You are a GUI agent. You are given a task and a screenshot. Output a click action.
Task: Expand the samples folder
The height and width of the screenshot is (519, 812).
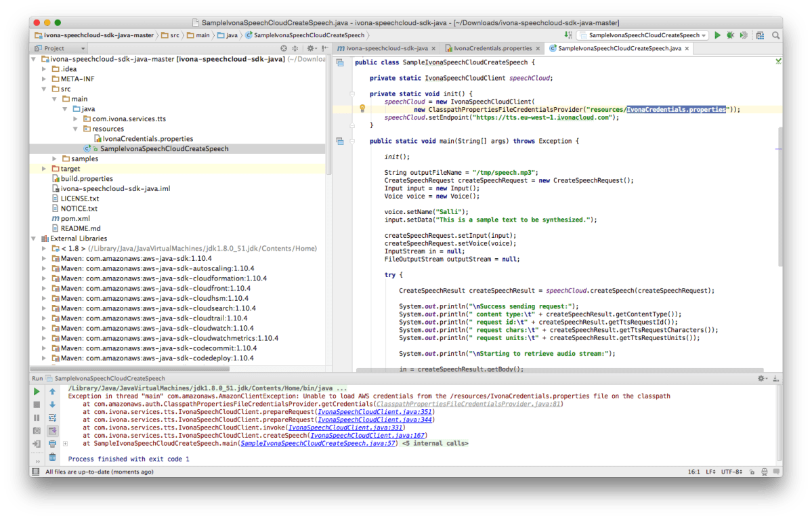(54, 159)
